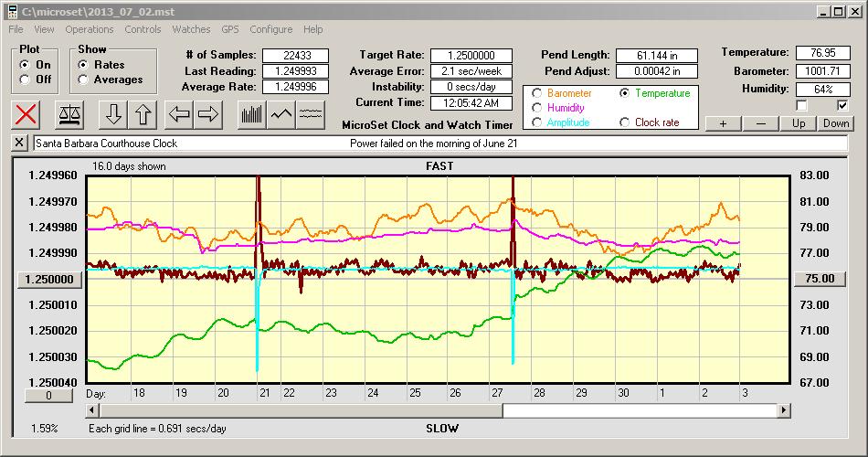Click the zigzag line graph icon button

[x=281, y=114]
